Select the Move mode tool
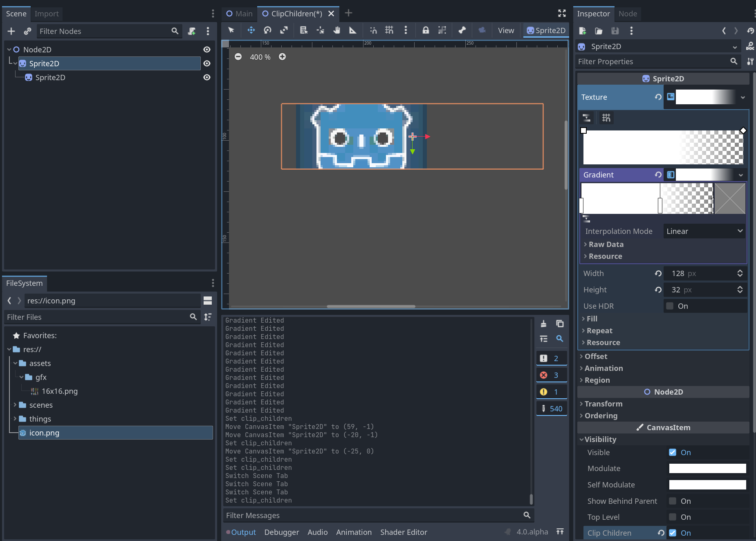Screen dimensions: 756x541 (x=251, y=30)
